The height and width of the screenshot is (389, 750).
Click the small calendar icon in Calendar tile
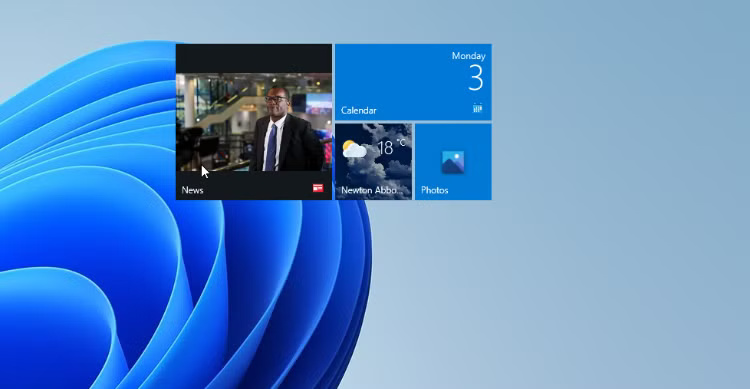point(477,108)
